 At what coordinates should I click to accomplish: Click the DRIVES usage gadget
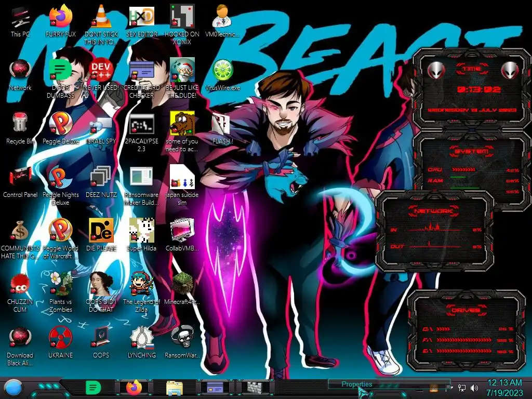(x=465, y=330)
